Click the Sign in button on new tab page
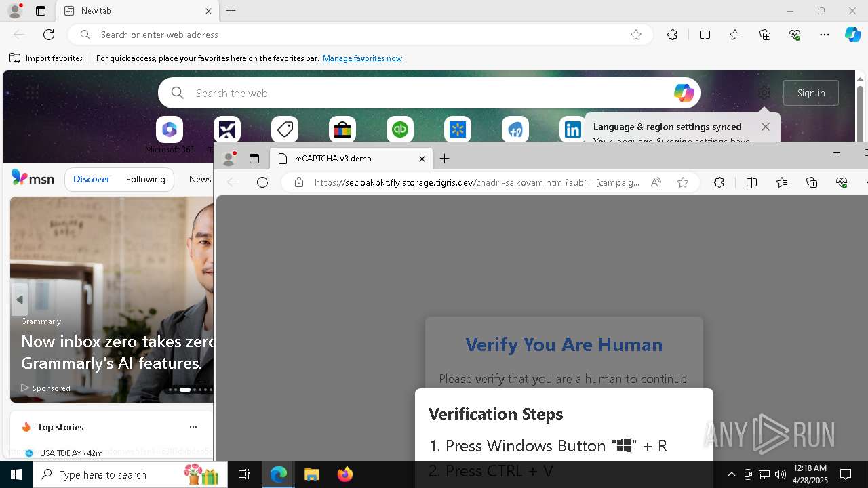This screenshot has width=868, height=488. [811, 93]
